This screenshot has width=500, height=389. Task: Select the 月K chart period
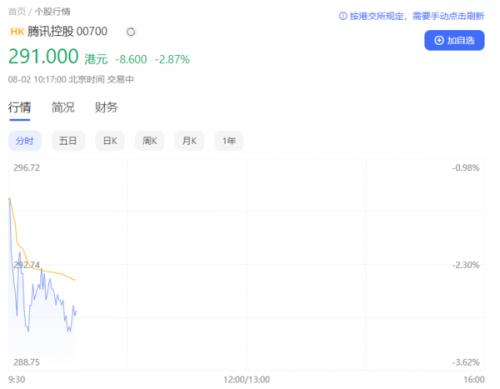click(x=189, y=141)
